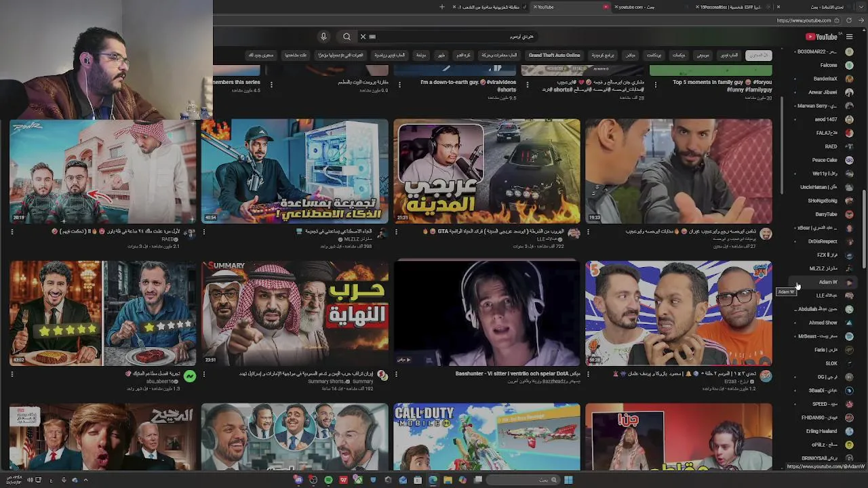Open File Explorer from the taskbar
Screen dimensions: 868x488
[448, 480]
